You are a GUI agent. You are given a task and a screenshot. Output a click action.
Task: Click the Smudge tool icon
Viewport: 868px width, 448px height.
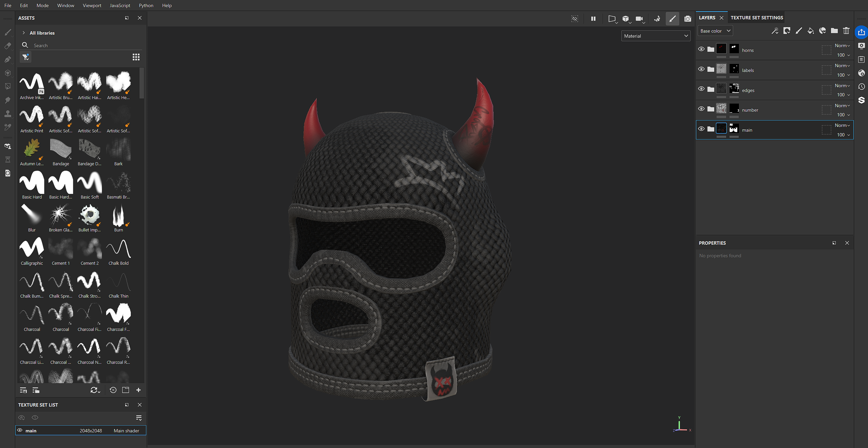click(7, 100)
